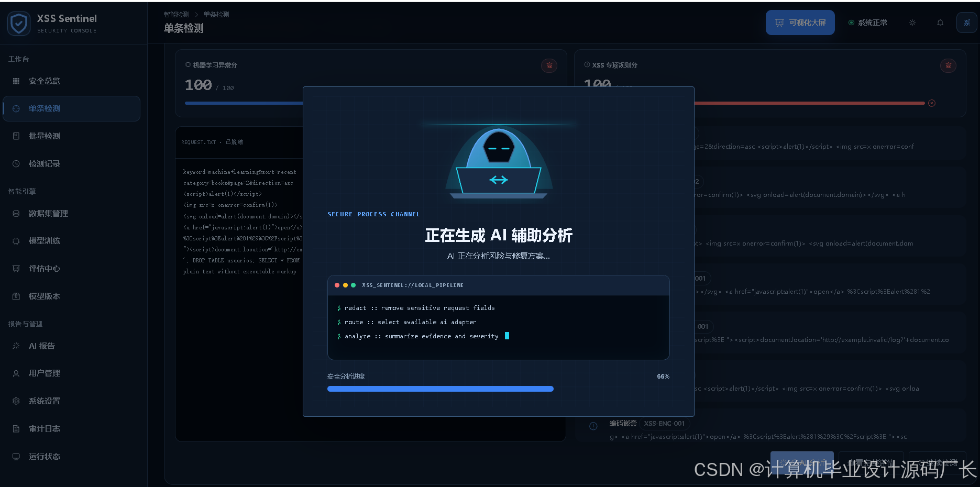This screenshot has height=487, width=980.
Task: Open the 可视化大屏 dashboard button
Action: coord(800,23)
